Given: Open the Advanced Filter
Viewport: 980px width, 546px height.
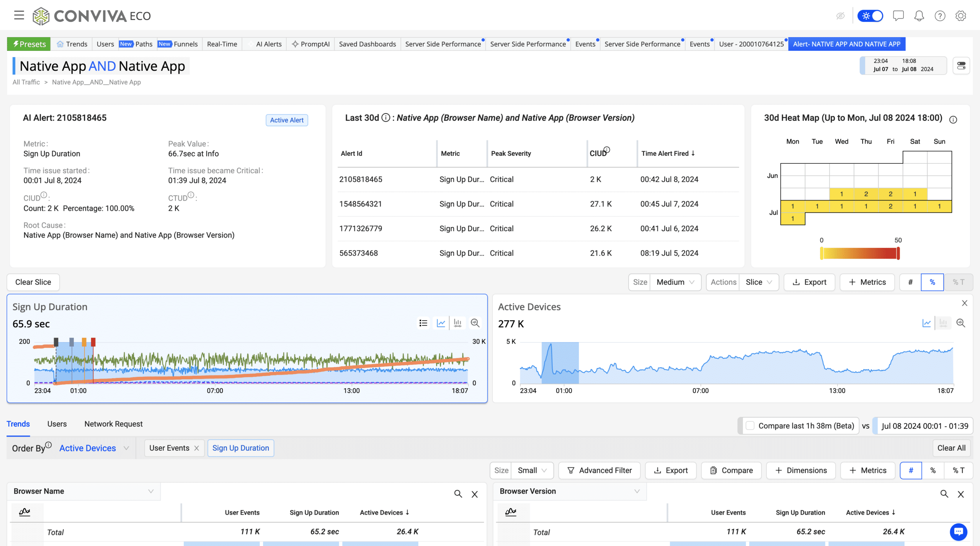Looking at the screenshot, I should pos(599,470).
